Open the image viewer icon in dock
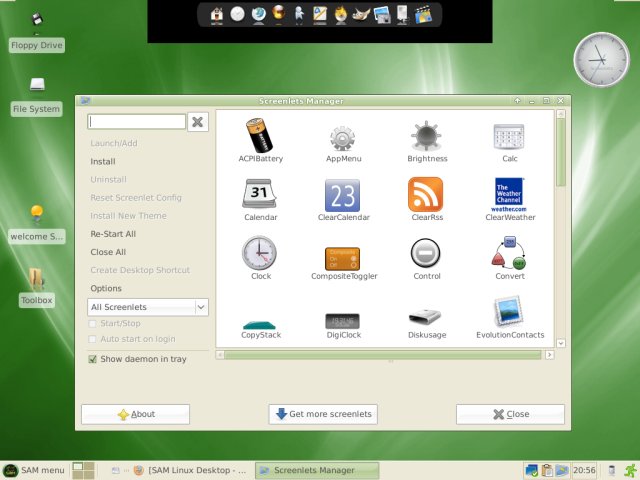This screenshot has width=640, height=480. pos(382,16)
